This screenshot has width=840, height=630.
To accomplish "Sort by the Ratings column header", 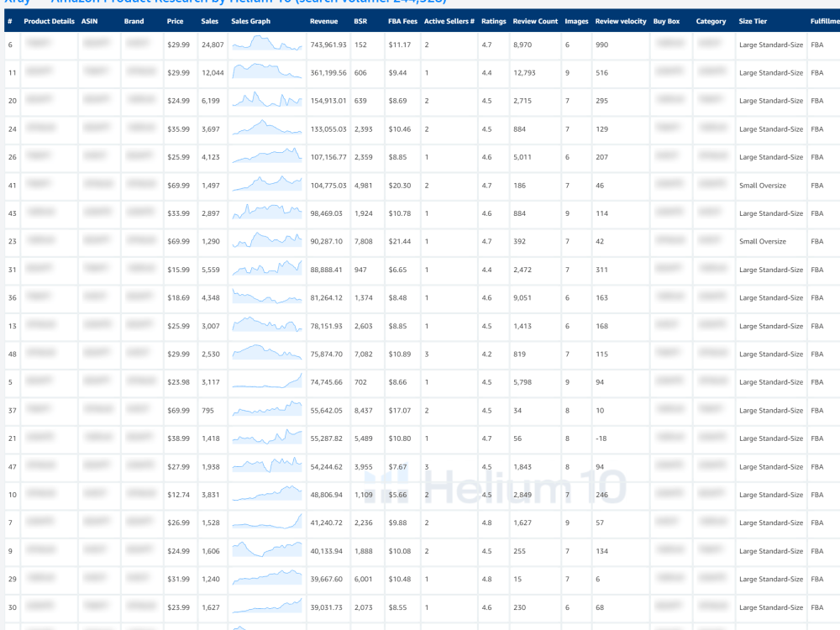I will point(493,22).
